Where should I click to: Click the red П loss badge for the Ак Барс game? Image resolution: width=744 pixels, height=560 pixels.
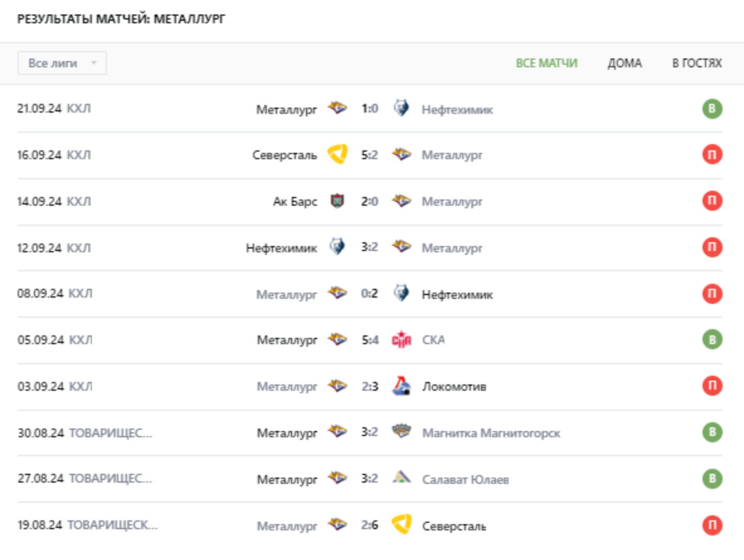click(711, 201)
